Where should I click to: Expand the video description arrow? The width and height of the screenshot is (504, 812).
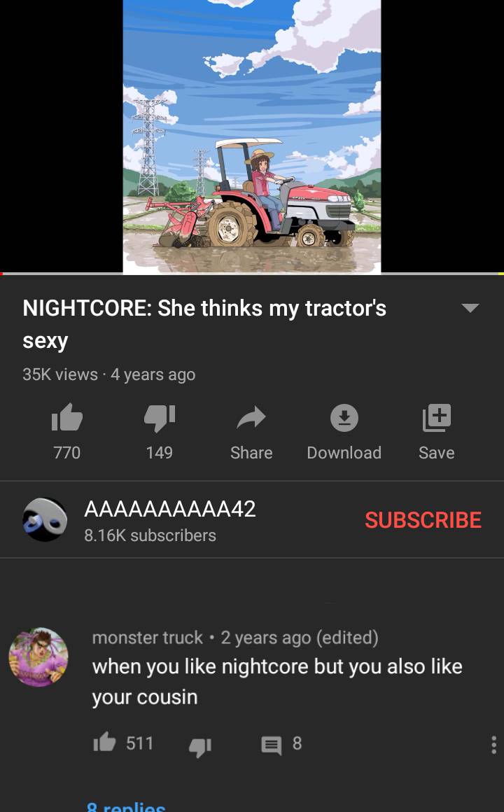[x=470, y=308]
